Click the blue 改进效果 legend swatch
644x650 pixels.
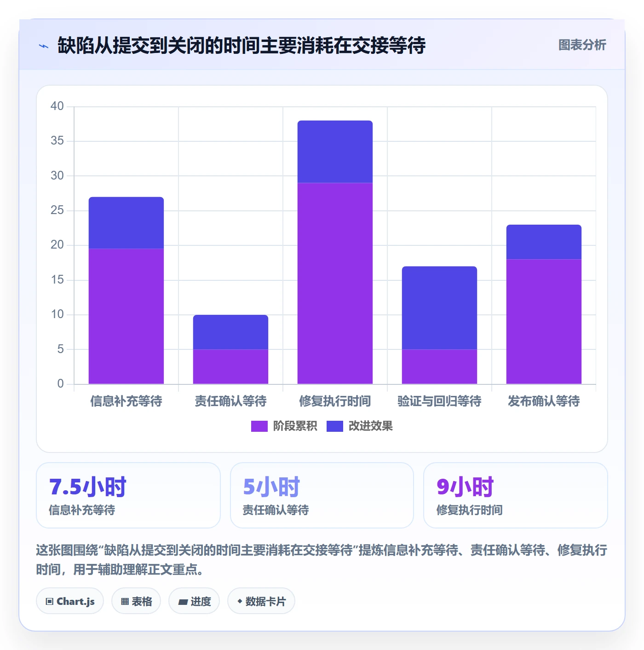pos(335,426)
